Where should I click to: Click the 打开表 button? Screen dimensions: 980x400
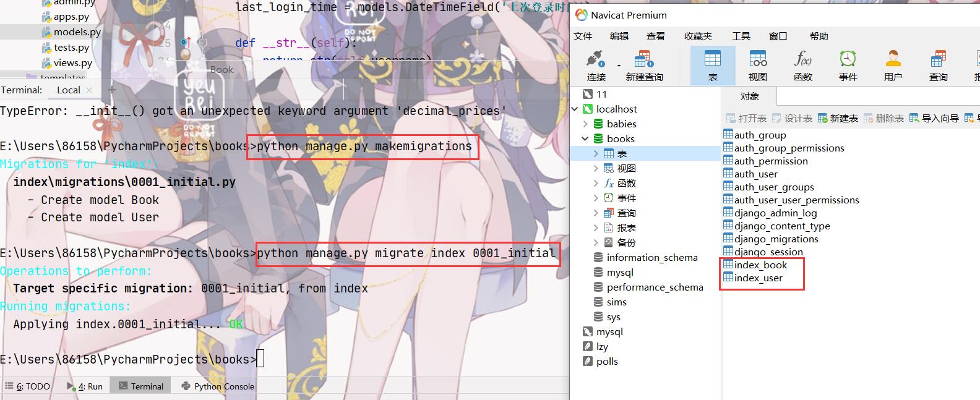746,118
